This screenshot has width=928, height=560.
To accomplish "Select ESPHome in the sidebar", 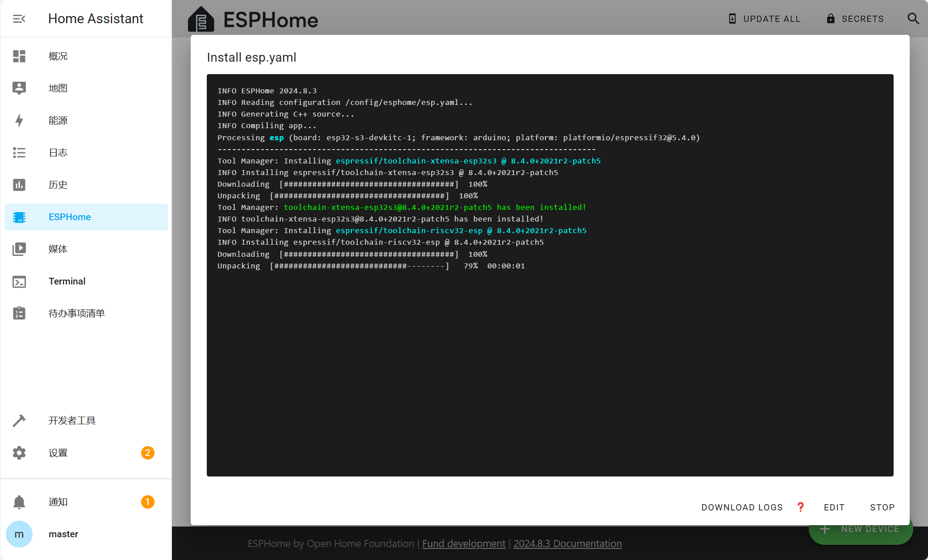I will (70, 217).
